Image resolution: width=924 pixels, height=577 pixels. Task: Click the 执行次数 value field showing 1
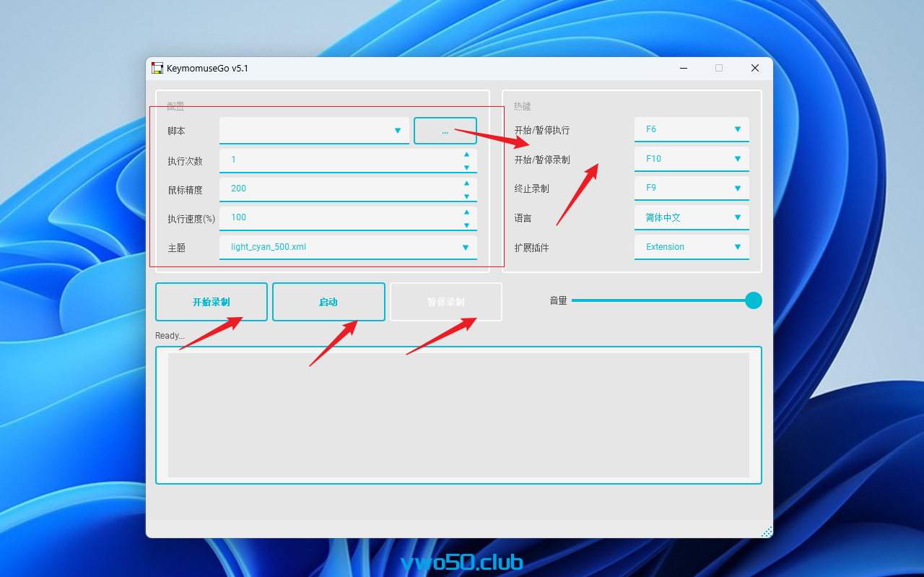339,160
